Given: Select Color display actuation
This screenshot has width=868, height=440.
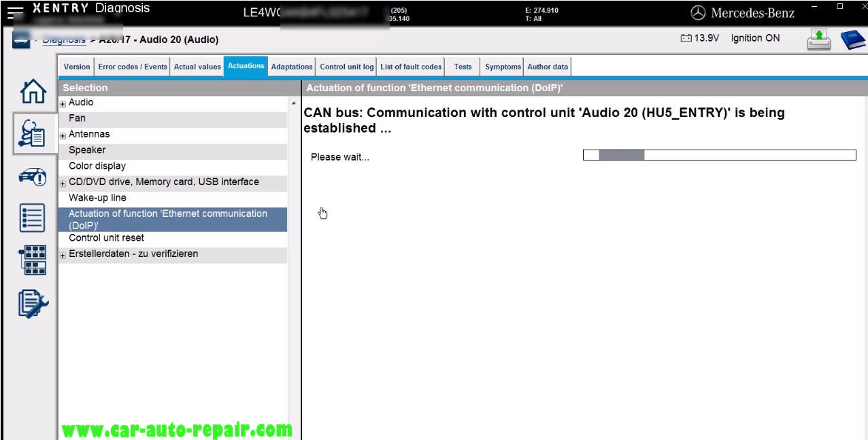Looking at the screenshot, I should point(173,166).
